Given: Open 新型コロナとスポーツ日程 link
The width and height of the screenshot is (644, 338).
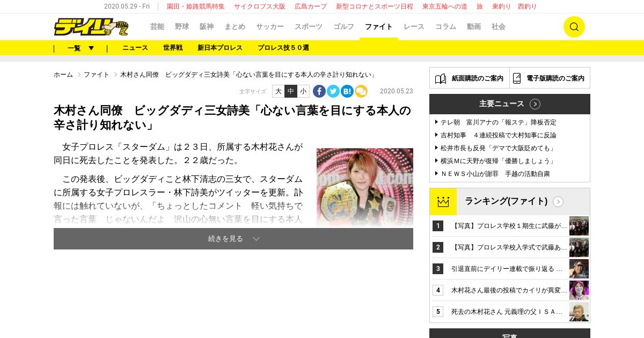Looking at the screenshot, I should [375, 6].
